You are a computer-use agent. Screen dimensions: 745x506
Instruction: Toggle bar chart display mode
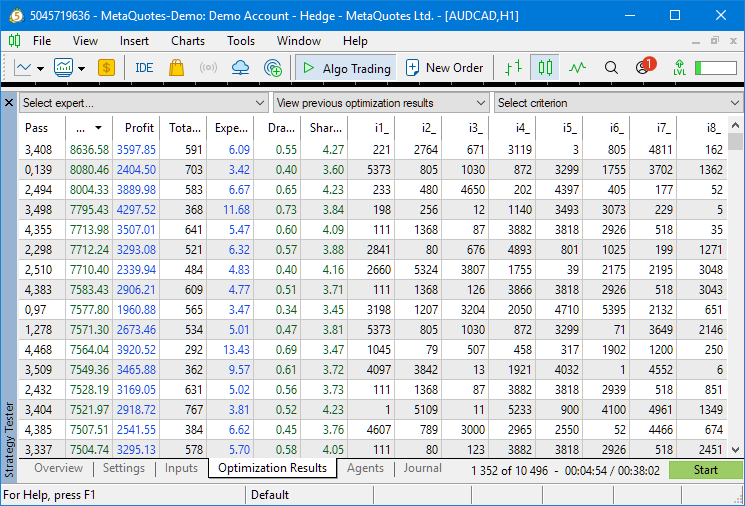coord(513,68)
